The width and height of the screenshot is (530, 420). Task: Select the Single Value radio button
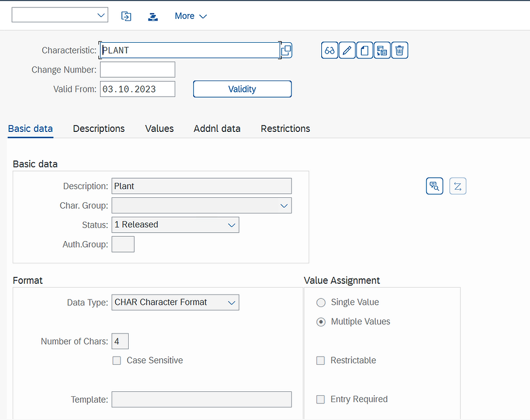tap(321, 302)
